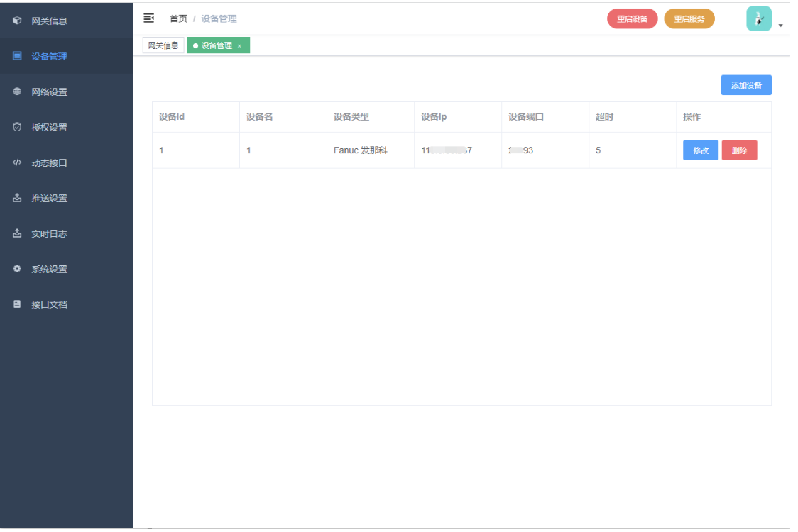Click the 网络设置 globe icon
The height and width of the screenshot is (532, 798).
(x=18, y=92)
